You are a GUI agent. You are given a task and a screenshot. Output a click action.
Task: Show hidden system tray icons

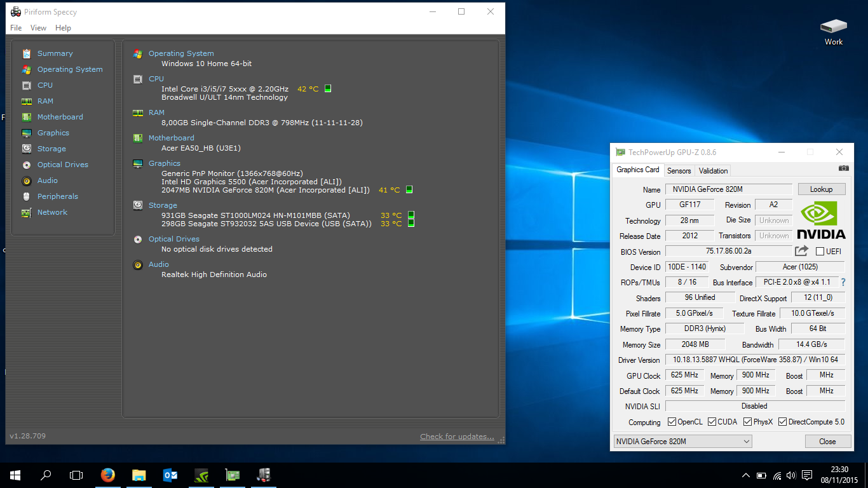click(746, 475)
